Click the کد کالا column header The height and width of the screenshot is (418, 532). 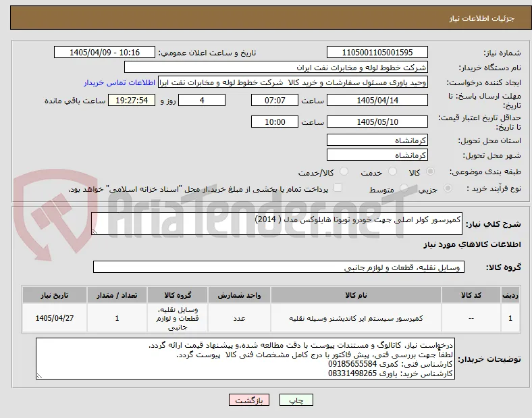point(471,295)
